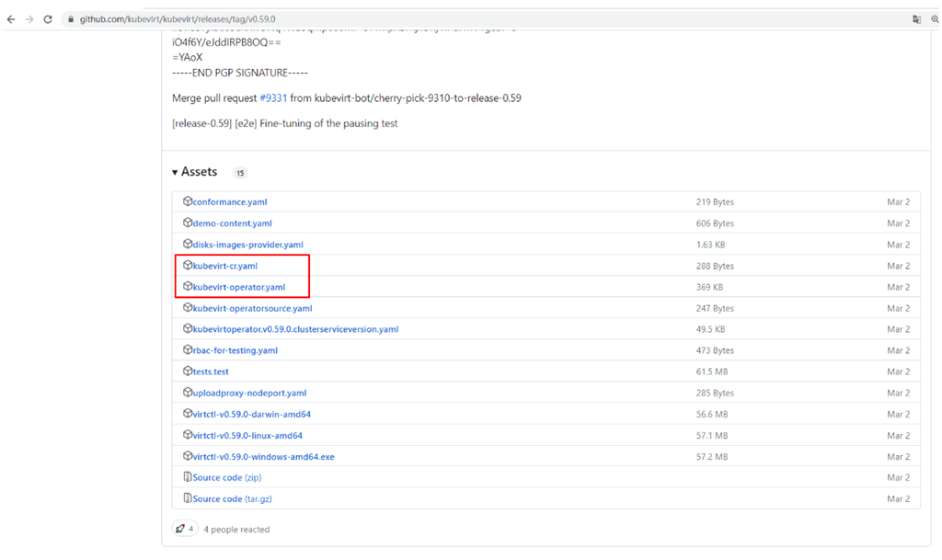The image size is (942, 560).
Task: Go back with the browser back arrow
Action: tap(11, 19)
